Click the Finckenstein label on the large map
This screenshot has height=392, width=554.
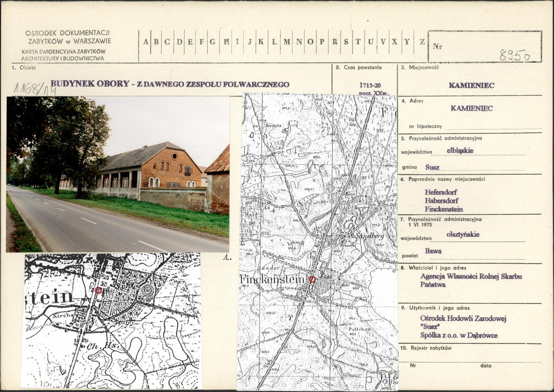(x=272, y=280)
